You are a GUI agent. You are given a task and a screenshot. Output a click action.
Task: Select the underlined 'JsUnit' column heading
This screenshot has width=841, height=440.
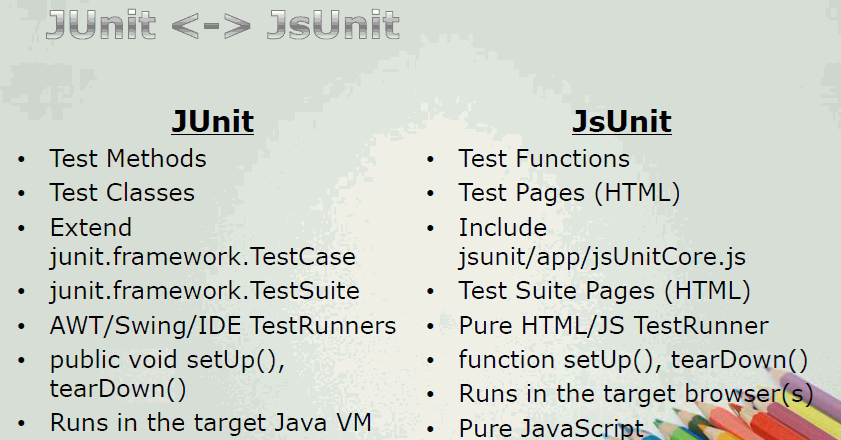[x=622, y=121]
